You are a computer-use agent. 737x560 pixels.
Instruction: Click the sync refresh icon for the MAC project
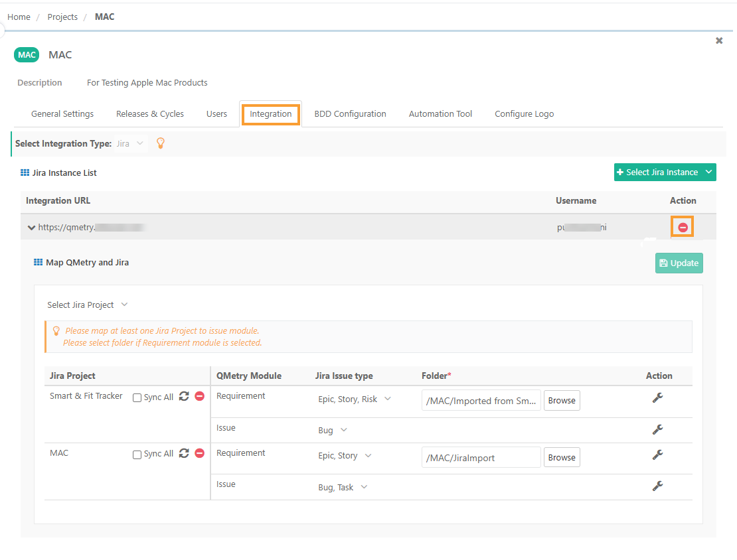click(x=185, y=454)
